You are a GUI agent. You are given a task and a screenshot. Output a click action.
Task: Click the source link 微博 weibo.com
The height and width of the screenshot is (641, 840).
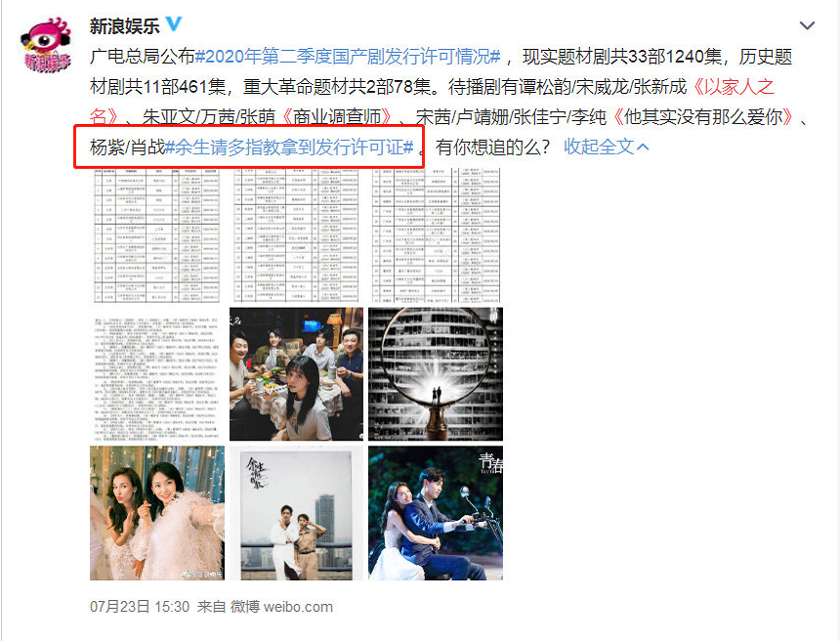[281, 607]
